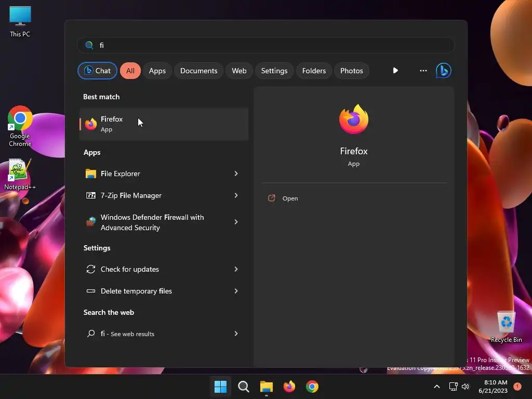Expand Delete temporary files chevron
The image size is (532, 399).
pos(236,291)
